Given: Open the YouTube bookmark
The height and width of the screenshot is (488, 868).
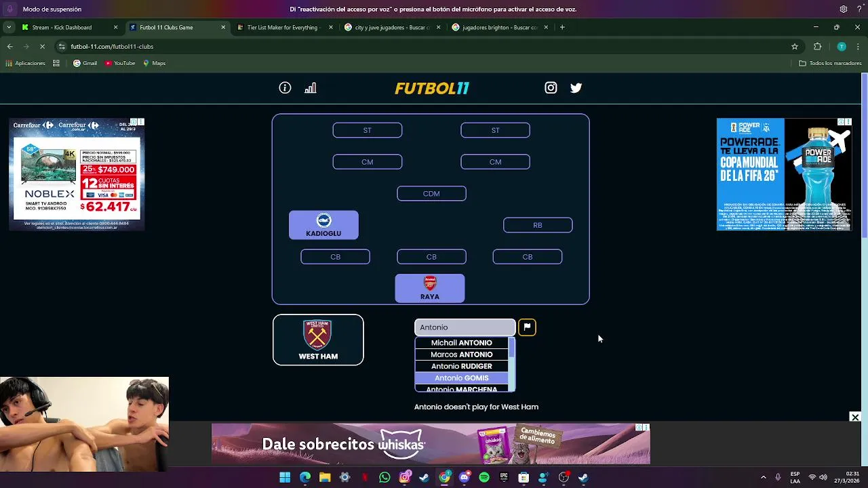Looking at the screenshot, I should [x=120, y=63].
